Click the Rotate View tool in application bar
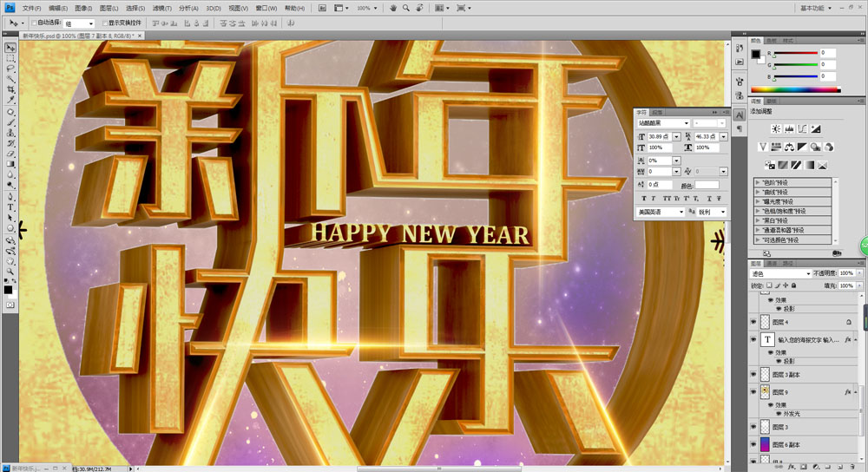The height and width of the screenshot is (472, 868). click(419, 8)
